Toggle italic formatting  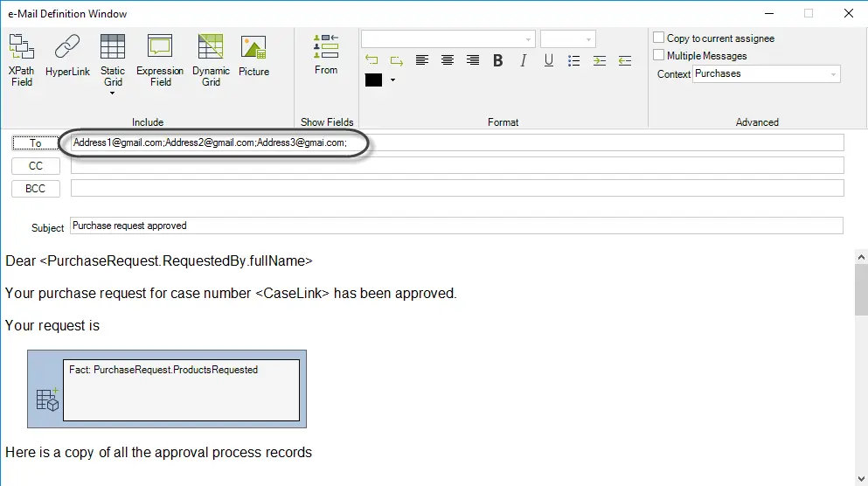[523, 60]
